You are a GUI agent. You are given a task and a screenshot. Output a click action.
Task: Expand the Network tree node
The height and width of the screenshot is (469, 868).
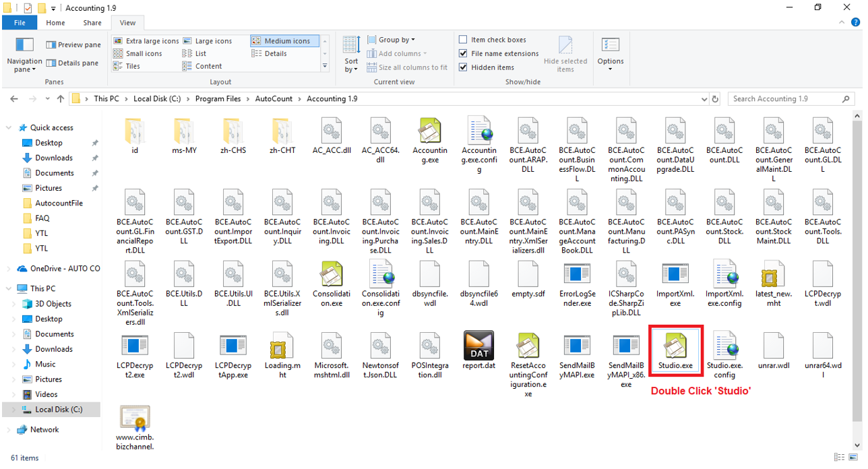9,429
